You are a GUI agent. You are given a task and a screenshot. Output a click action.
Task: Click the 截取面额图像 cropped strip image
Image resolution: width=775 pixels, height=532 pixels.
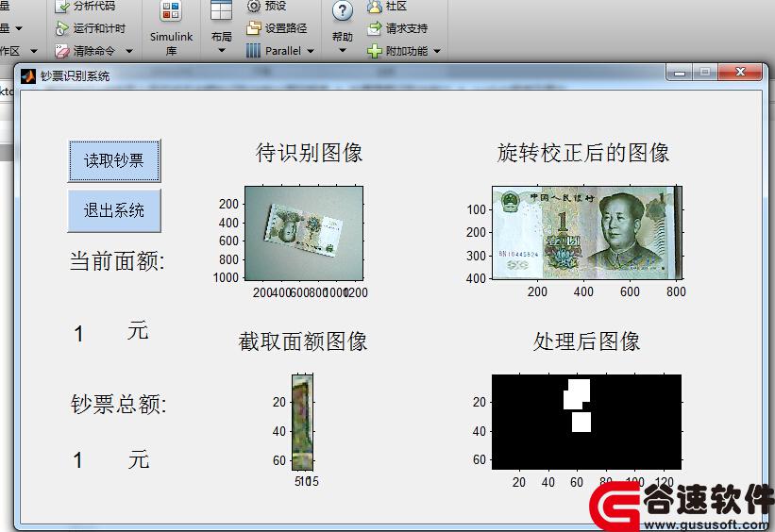coord(302,423)
